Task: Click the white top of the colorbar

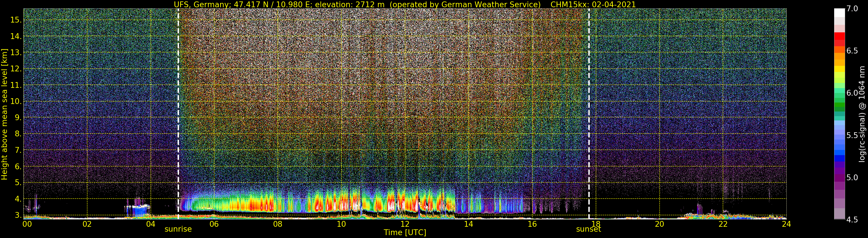Action: [839, 12]
